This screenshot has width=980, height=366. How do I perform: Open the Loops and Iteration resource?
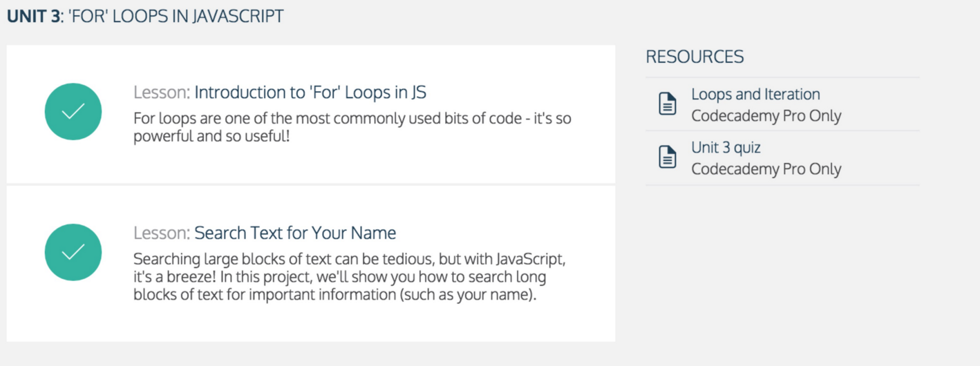(x=755, y=95)
